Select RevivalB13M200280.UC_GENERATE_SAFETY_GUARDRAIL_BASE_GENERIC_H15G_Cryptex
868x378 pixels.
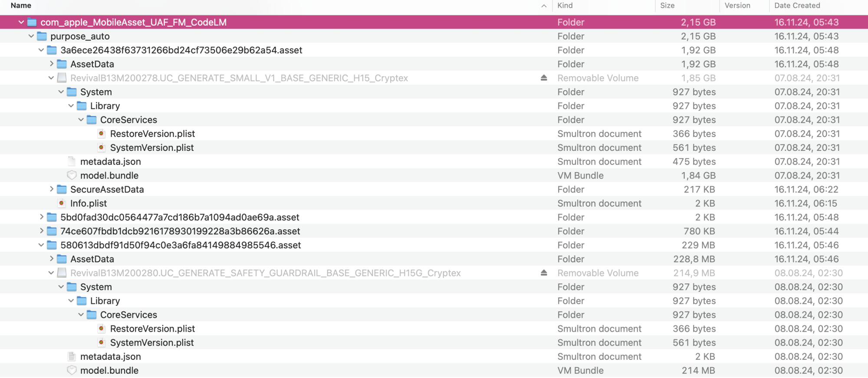266,273
